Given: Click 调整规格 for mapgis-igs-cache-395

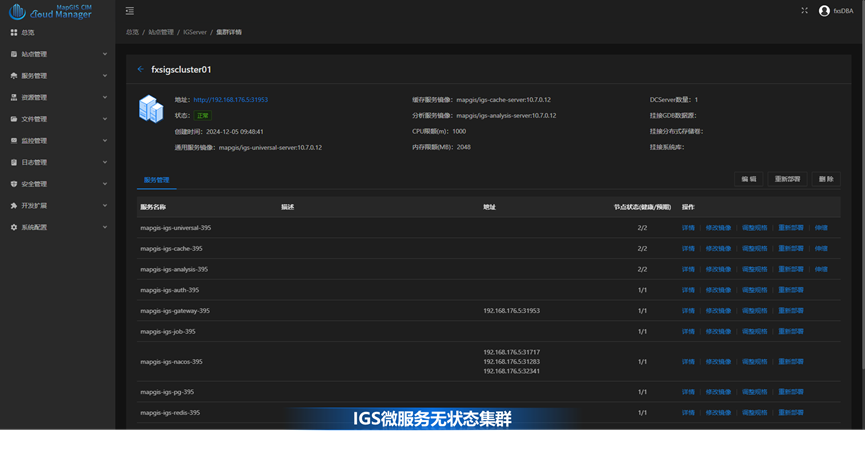Looking at the screenshot, I should 755,249.
